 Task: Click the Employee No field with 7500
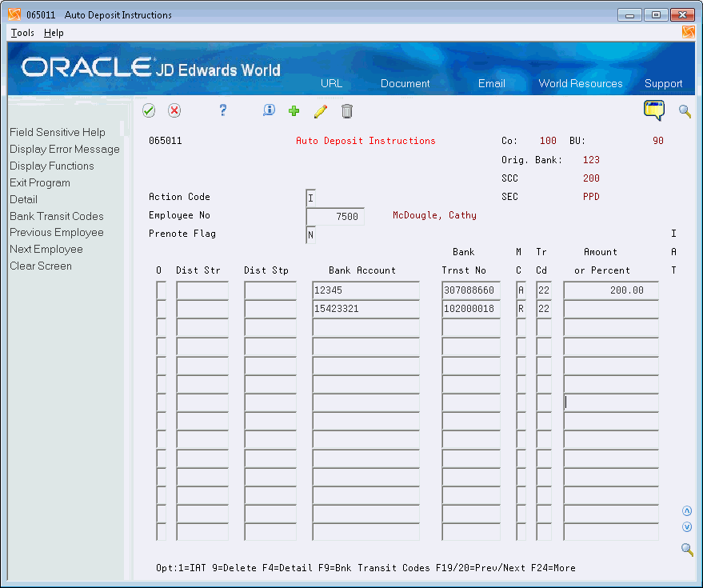point(335,216)
